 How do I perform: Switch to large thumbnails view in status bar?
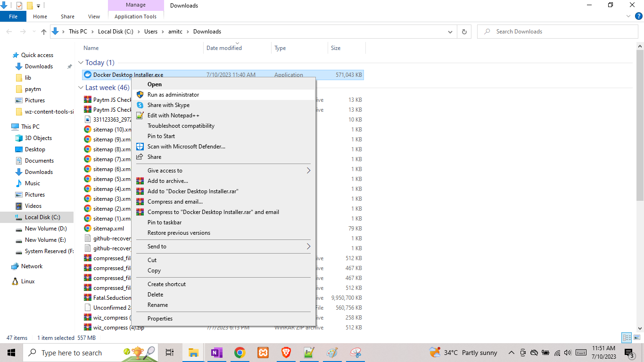tap(637, 337)
